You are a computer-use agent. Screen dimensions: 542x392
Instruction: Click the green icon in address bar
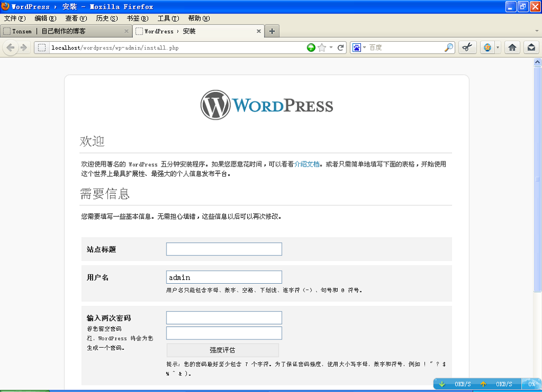[311, 48]
